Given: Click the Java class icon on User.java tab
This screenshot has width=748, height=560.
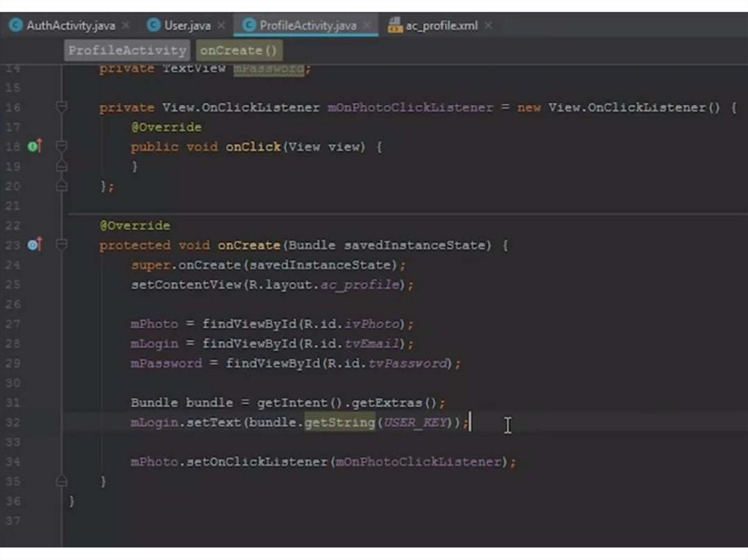Looking at the screenshot, I should click(x=153, y=26).
